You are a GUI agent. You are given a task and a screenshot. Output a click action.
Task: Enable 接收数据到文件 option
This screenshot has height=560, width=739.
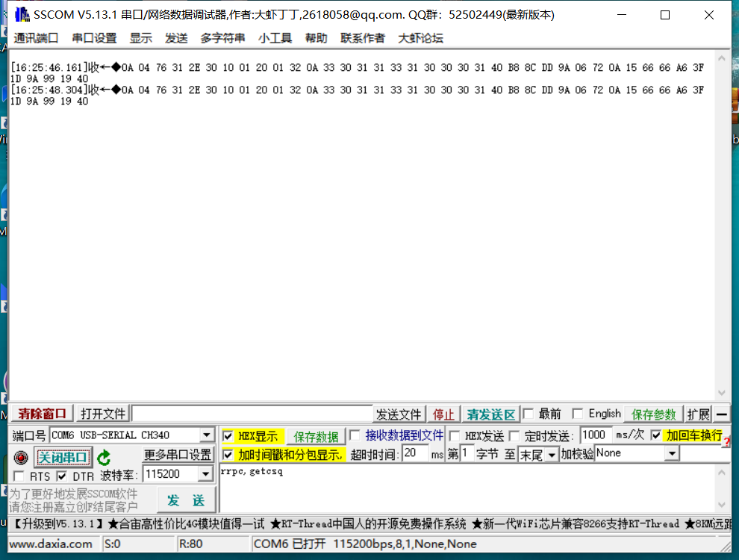[x=355, y=435]
